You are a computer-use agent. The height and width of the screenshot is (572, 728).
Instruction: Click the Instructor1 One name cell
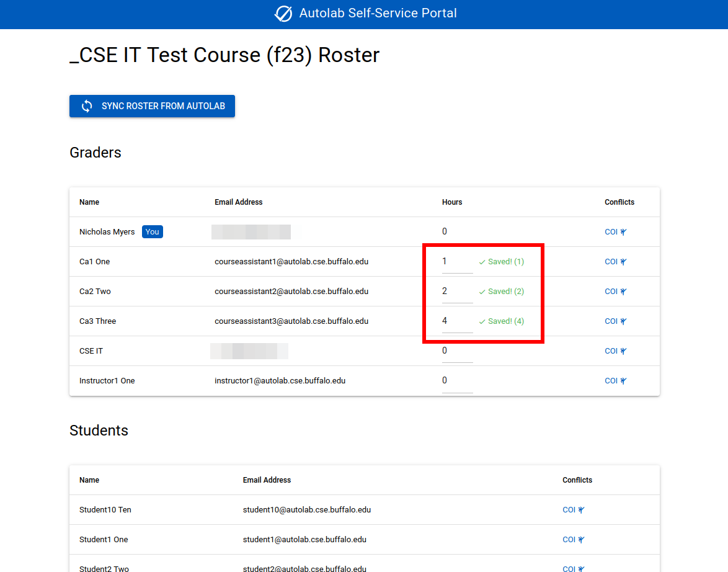point(107,380)
